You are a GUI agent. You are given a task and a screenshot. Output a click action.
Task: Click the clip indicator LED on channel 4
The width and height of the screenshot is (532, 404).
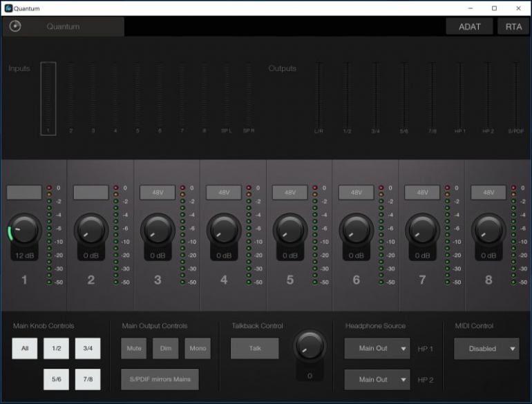(x=249, y=188)
